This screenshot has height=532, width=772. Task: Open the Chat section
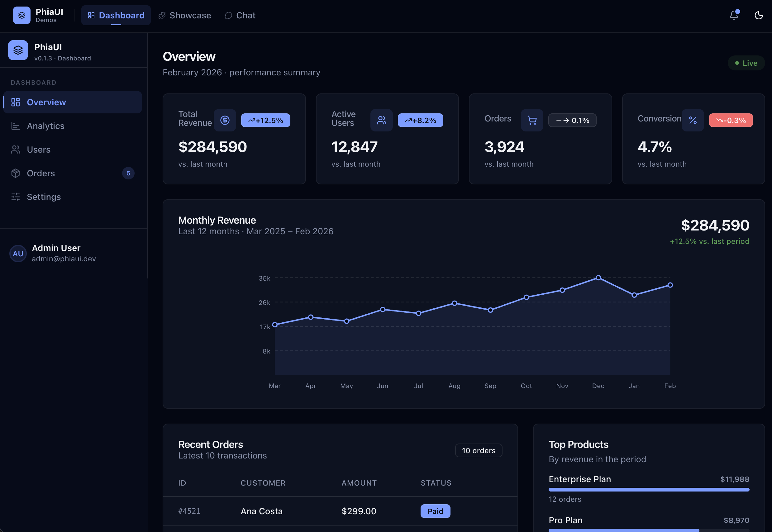pos(240,15)
